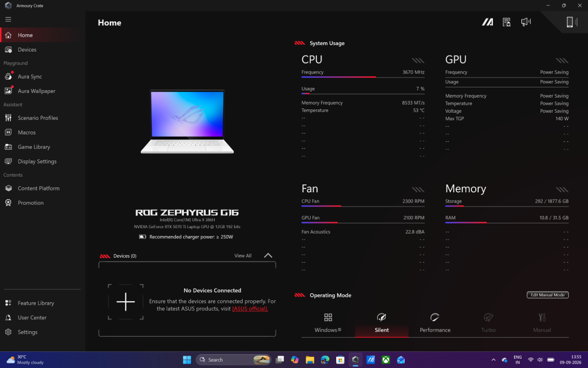Click the '22.8 dBA' fan acoustics value
This screenshot has height=368, width=588.
pyautogui.click(x=415, y=232)
